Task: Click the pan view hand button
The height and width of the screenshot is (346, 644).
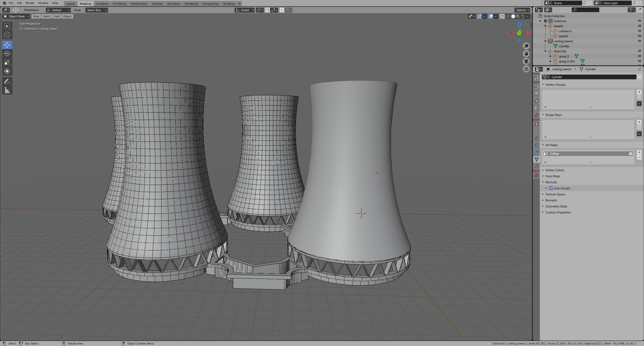Action: click(526, 54)
